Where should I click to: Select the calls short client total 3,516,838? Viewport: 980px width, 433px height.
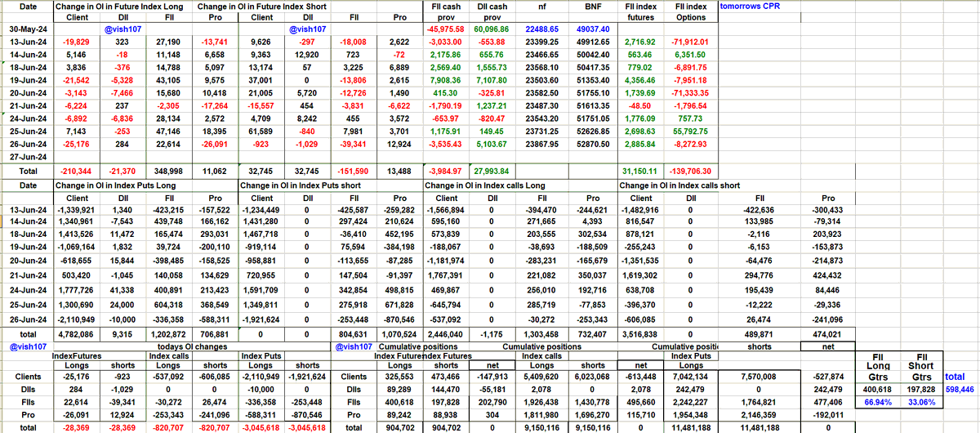[641, 333]
